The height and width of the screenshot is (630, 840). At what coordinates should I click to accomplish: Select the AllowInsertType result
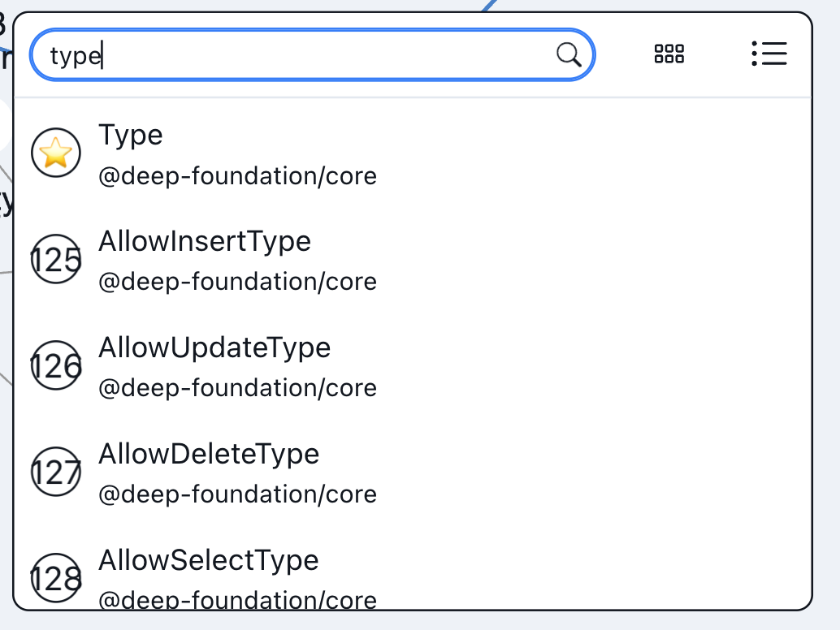tap(413, 260)
